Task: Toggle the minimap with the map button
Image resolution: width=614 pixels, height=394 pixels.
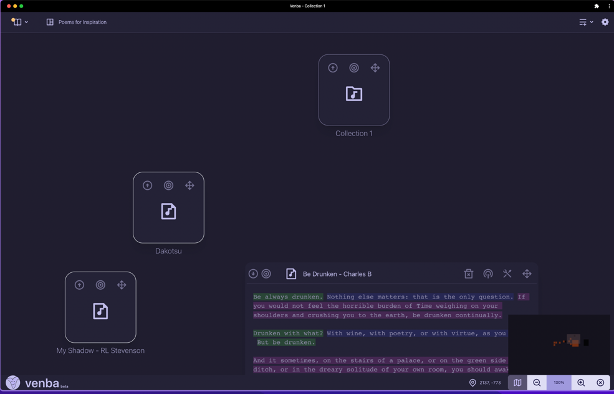Action: tap(517, 383)
